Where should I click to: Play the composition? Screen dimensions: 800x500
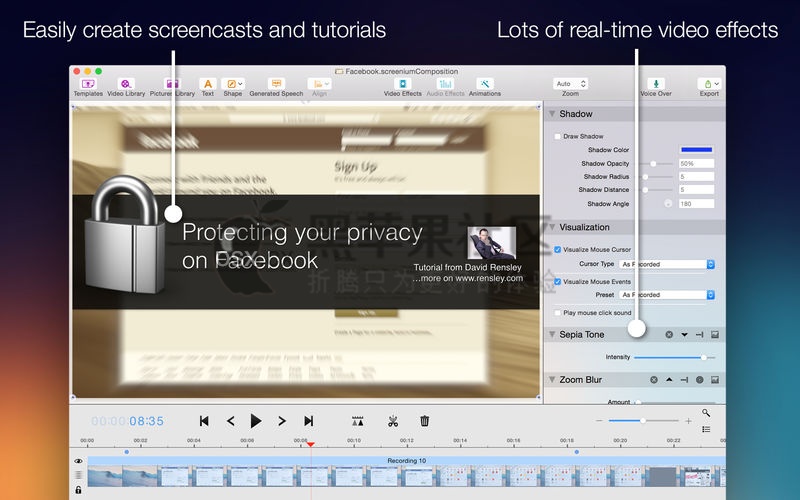(256, 421)
